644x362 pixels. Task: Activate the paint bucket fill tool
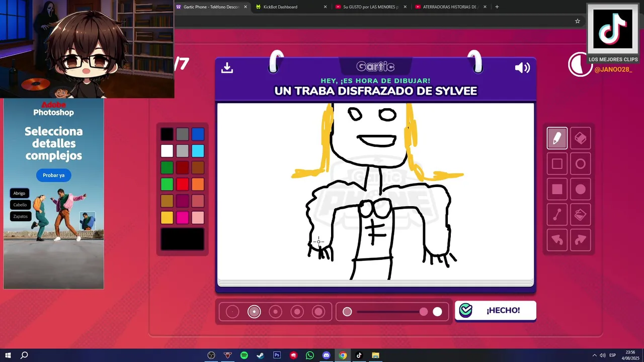581,215
